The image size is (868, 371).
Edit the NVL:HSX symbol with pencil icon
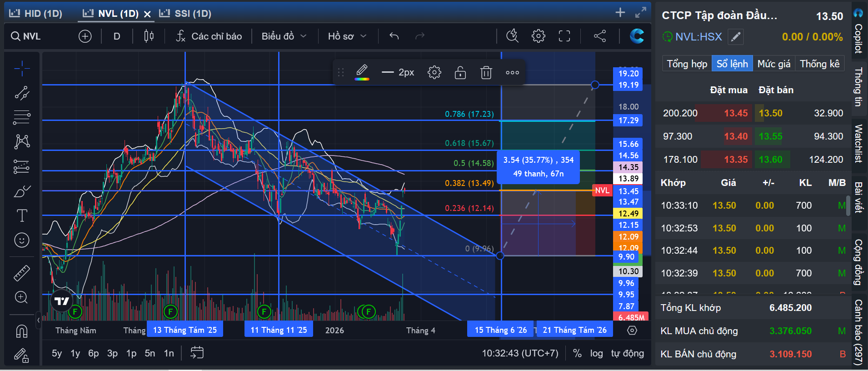click(736, 37)
